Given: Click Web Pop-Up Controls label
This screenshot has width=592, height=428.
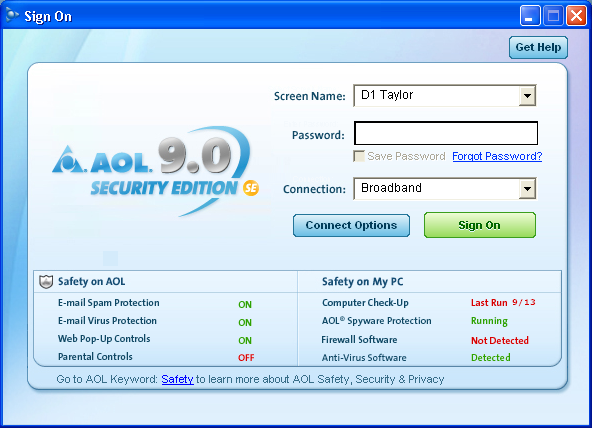Looking at the screenshot, I should click(104, 339).
